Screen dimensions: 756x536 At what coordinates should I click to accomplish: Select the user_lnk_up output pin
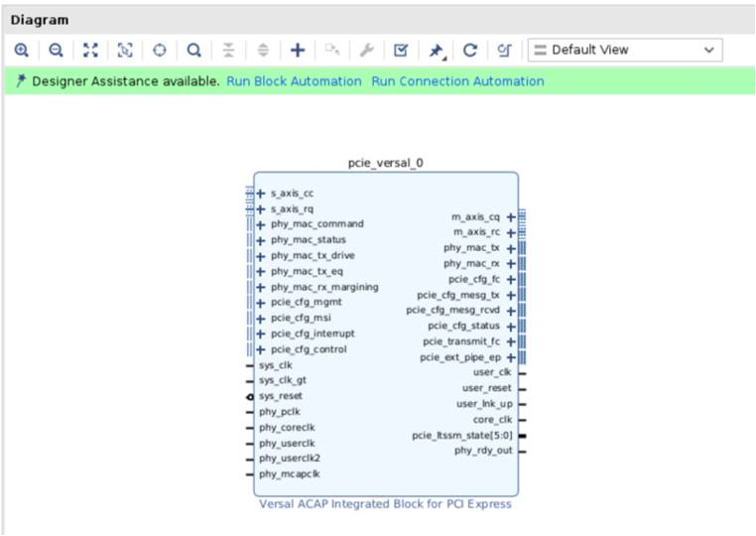(x=484, y=404)
